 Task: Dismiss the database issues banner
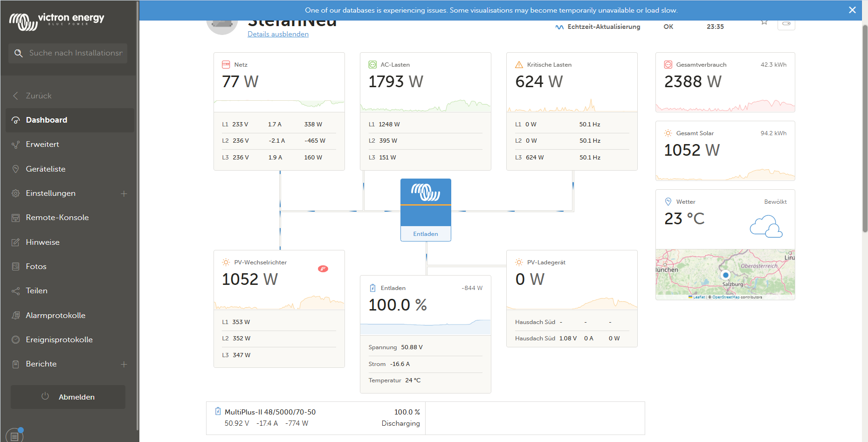pyautogui.click(x=852, y=10)
